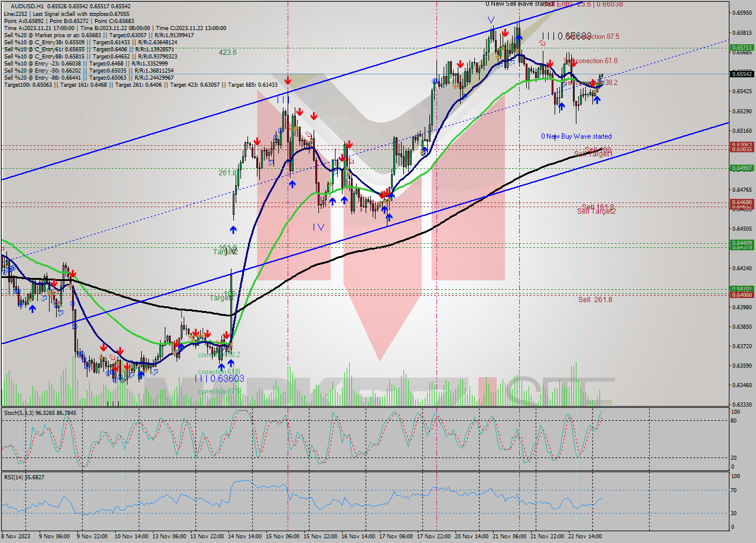The width and height of the screenshot is (756, 543).
Task: Click the 'Sell 261.8' chart label
Action: tap(595, 300)
